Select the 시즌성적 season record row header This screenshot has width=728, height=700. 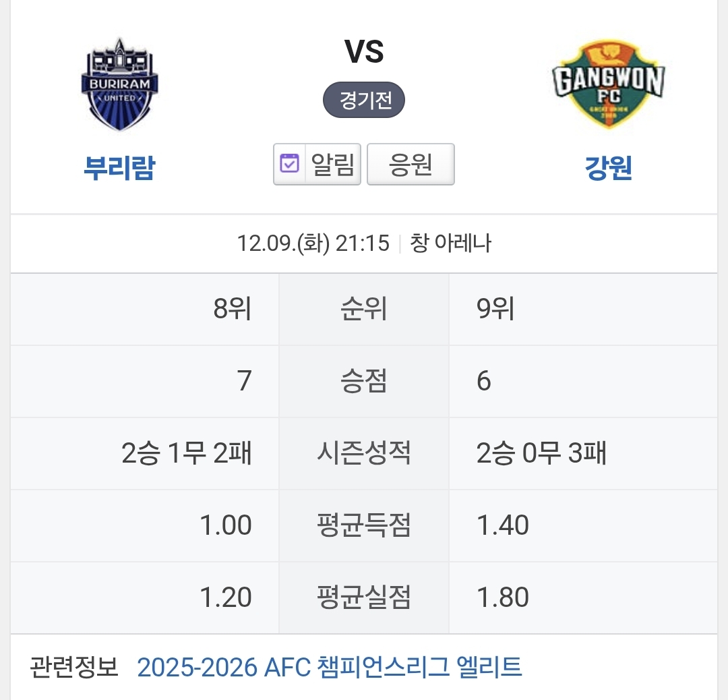pos(364,453)
